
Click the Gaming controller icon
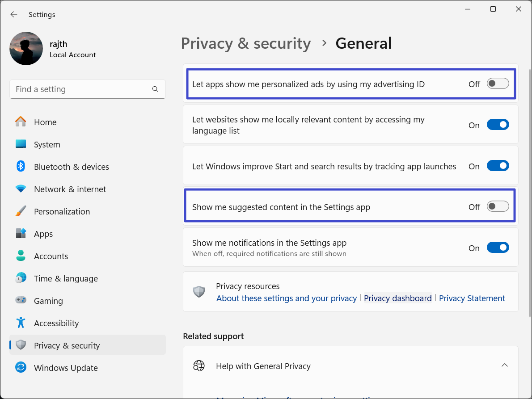(21, 301)
